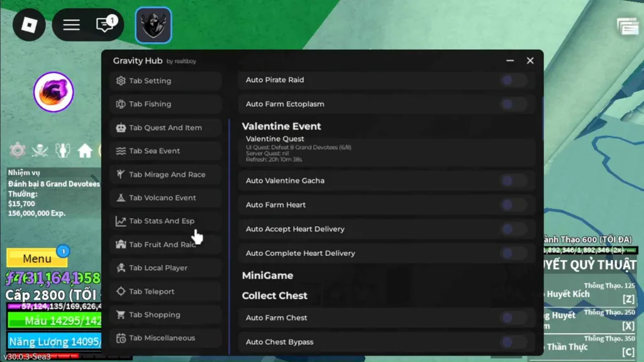644x362 pixels.
Task: Click the ninja mask avatar icon
Action: pos(153,25)
